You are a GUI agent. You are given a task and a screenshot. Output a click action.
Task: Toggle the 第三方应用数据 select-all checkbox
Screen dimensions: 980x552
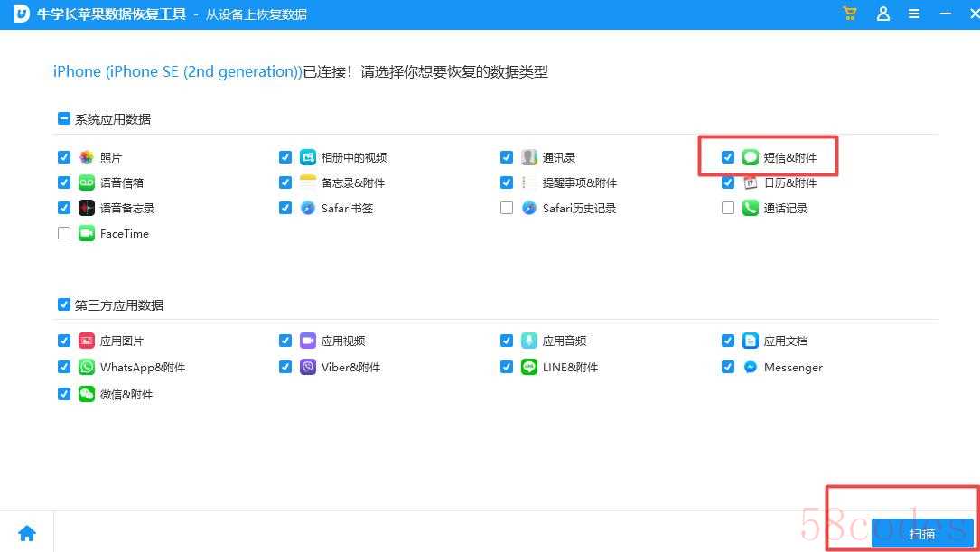[x=64, y=304]
